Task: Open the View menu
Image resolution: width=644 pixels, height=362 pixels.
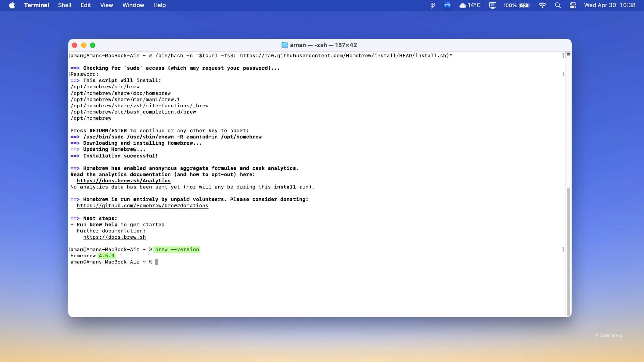Action: pos(106,5)
